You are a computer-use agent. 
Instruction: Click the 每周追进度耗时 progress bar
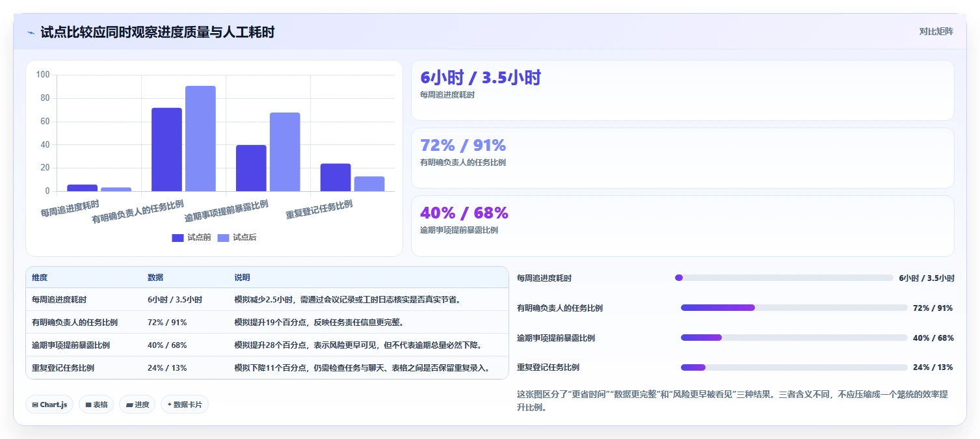pyautogui.click(x=784, y=278)
